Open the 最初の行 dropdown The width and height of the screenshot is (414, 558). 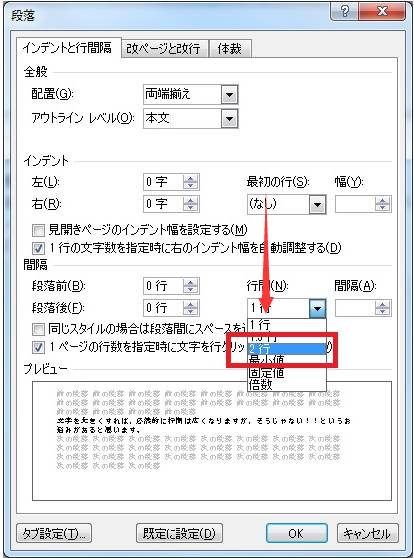317,204
